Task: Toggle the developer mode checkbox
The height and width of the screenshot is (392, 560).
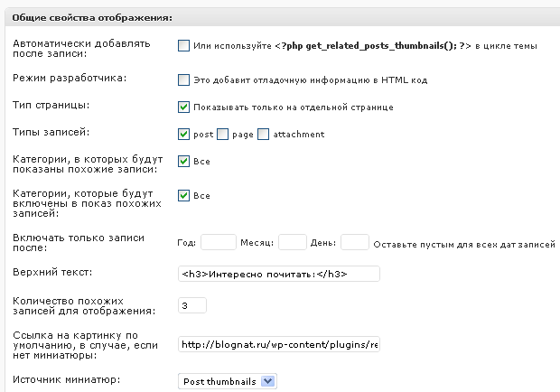Action: coord(184,79)
